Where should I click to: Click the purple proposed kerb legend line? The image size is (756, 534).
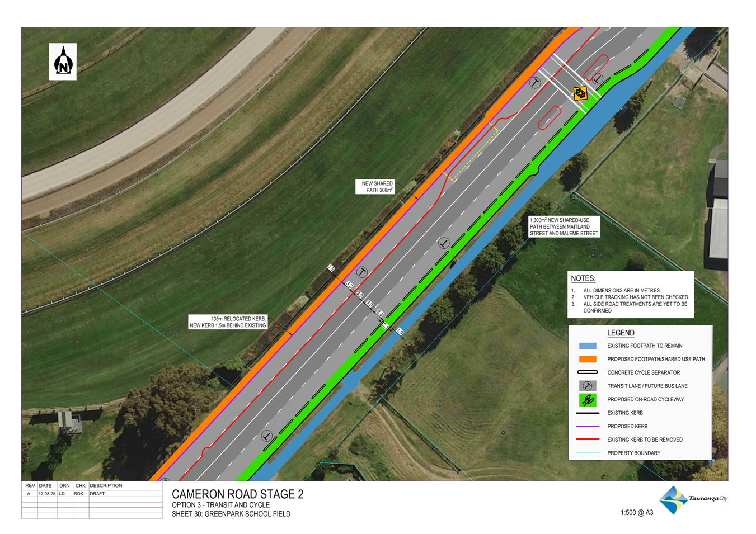[588, 426]
